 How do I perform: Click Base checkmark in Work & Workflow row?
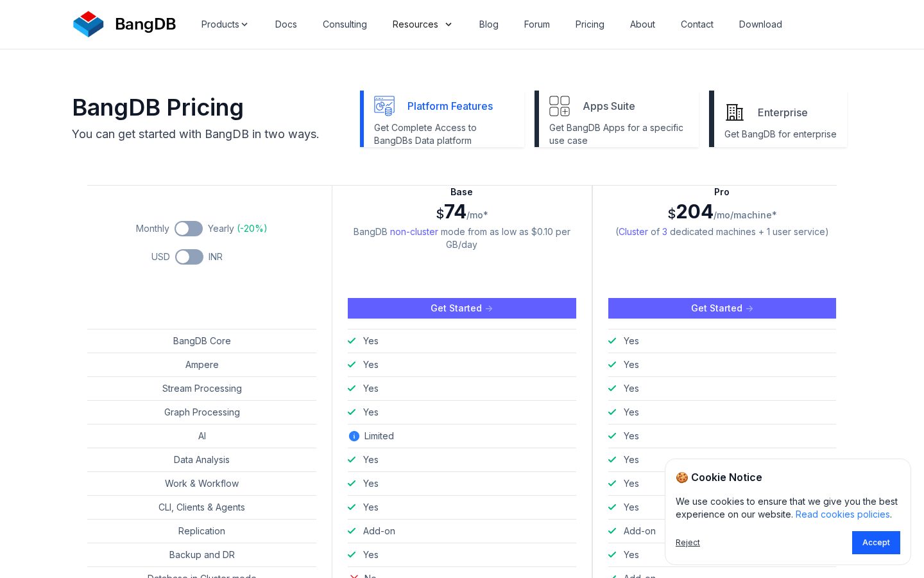pos(352,484)
